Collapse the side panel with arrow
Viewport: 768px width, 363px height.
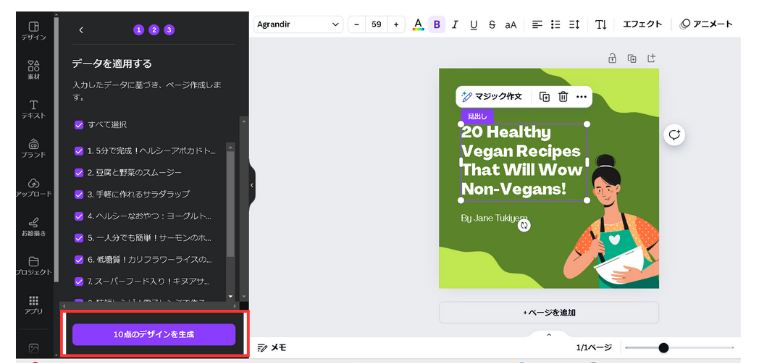(x=252, y=185)
